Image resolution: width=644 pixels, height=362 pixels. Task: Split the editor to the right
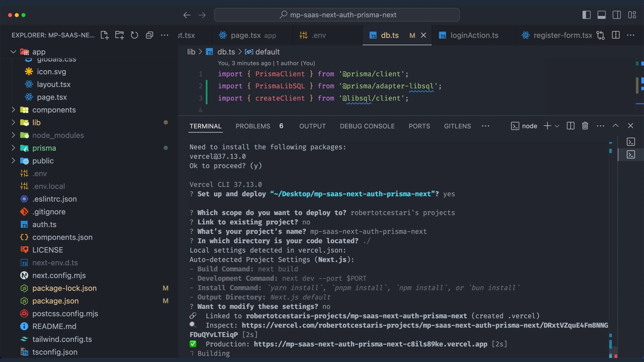(x=616, y=35)
